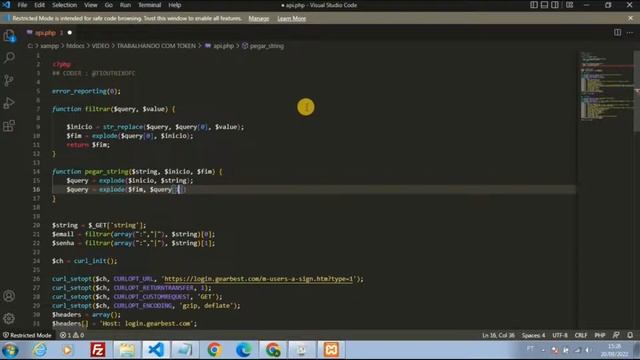
Task: Open the pegar_string breadcrumb symbol
Action: click(263, 46)
